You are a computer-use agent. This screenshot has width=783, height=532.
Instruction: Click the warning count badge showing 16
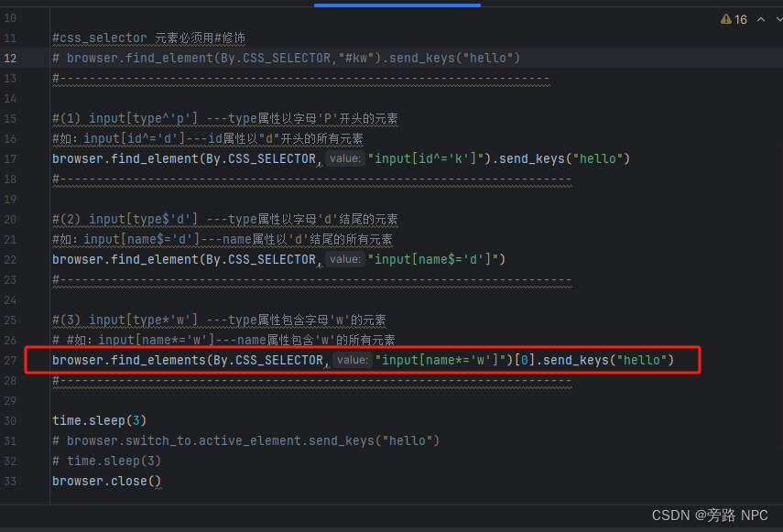pyautogui.click(x=738, y=17)
